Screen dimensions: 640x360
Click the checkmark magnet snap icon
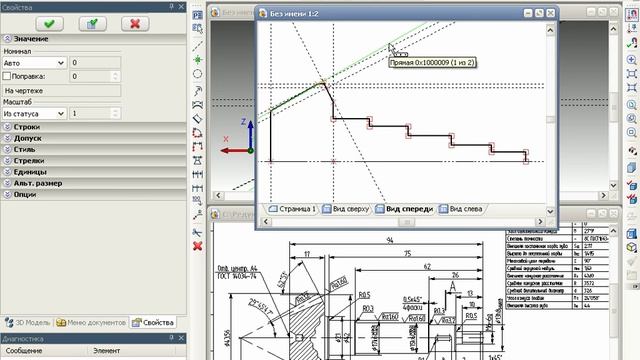pos(631,43)
